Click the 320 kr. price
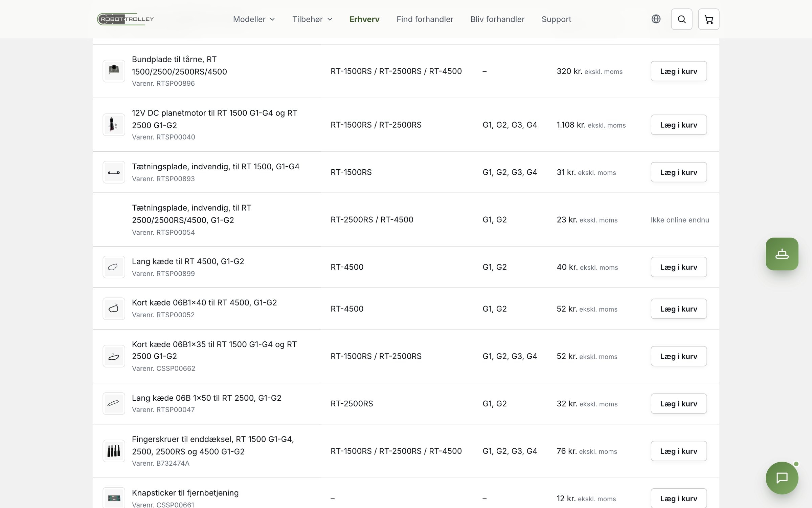 point(569,71)
